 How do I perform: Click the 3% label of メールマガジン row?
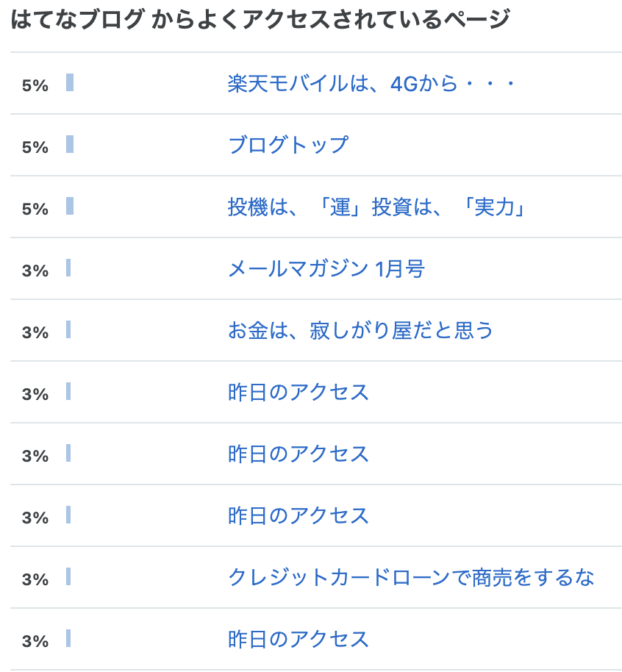(35, 271)
